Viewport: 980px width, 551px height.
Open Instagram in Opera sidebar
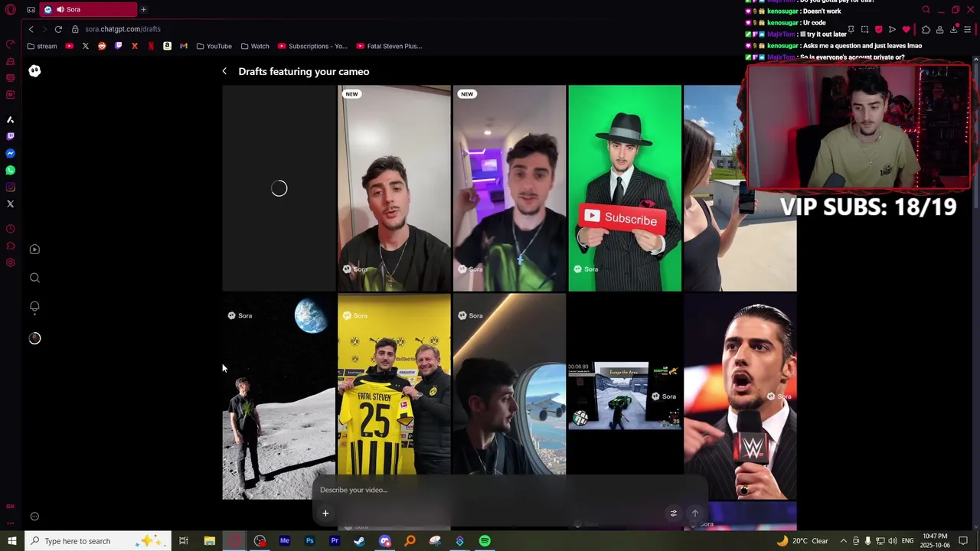click(11, 187)
